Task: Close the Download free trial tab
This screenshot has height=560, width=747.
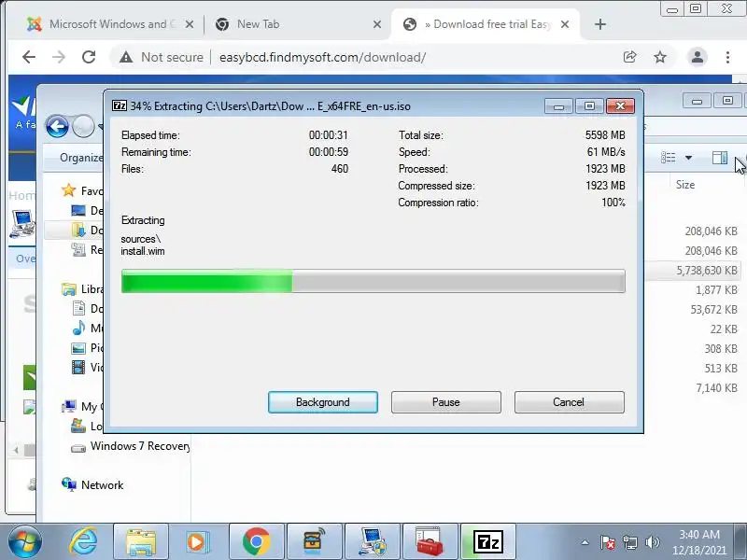Action: (565, 24)
